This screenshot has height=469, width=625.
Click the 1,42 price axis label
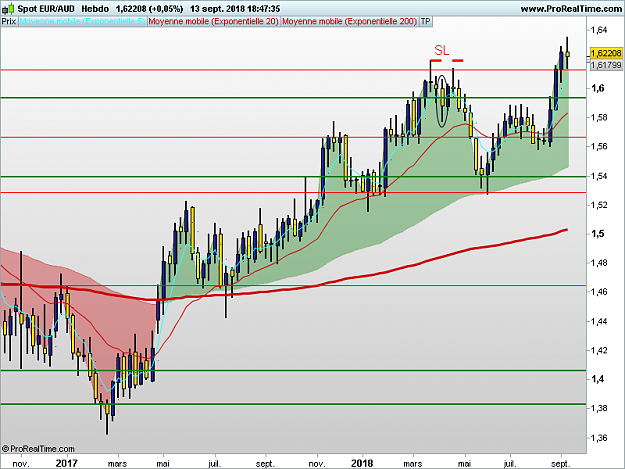(x=599, y=350)
